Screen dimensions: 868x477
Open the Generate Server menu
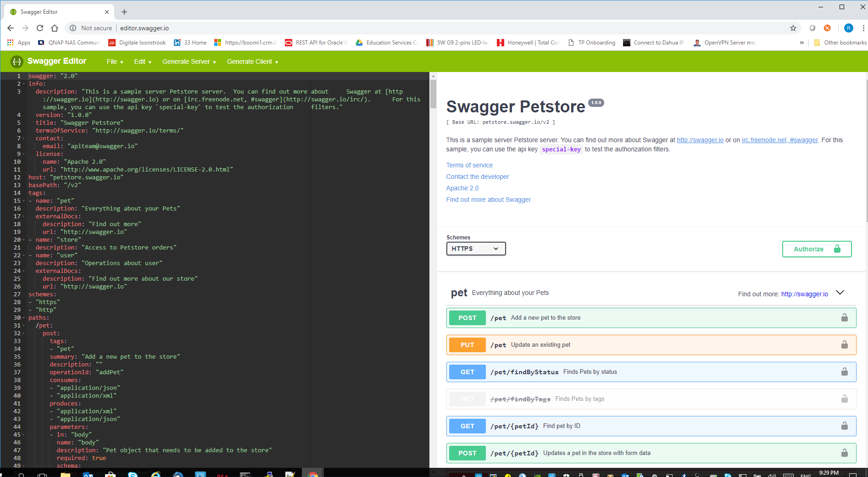click(189, 61)
